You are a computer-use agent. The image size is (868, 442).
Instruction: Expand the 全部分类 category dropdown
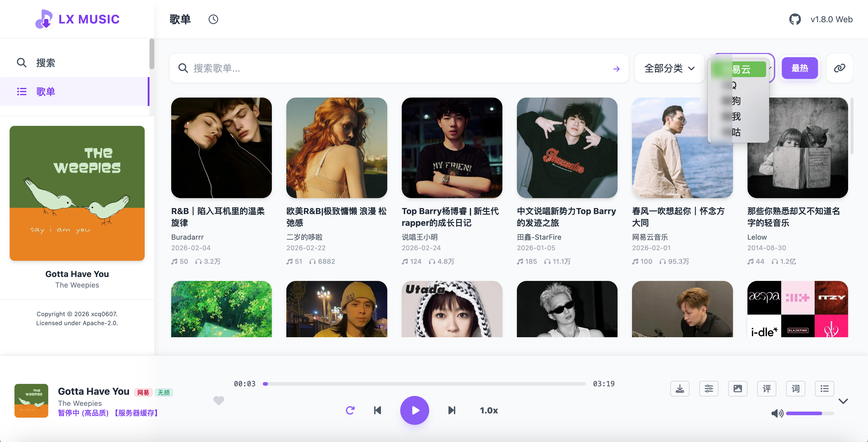pyautogui.click(x=669, y=68)
